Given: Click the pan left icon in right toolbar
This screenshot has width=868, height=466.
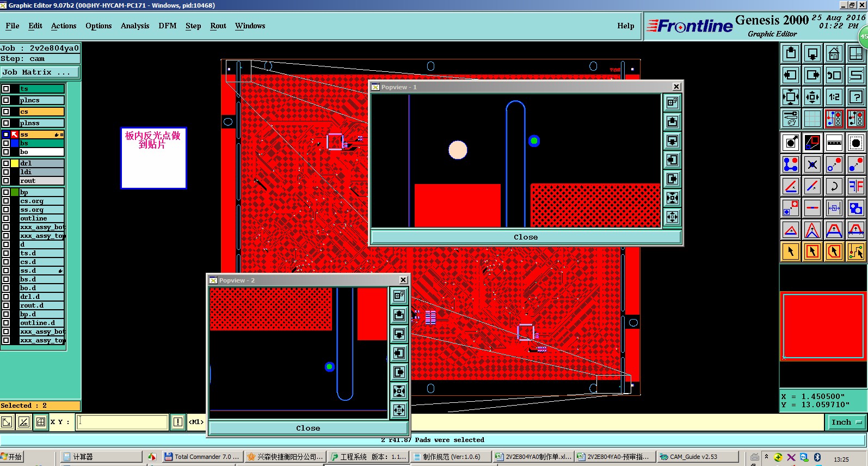Looking at the screenshot, I should pyautogui.click(x=791, y=75).
